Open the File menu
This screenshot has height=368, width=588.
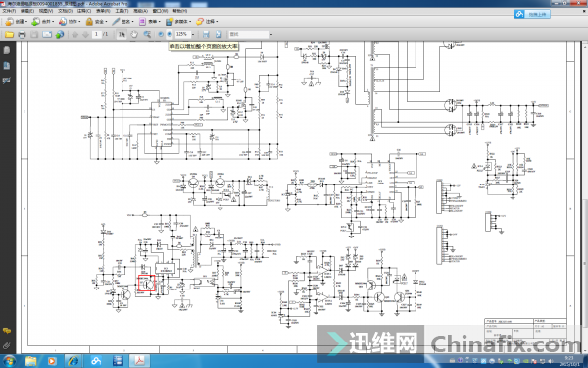point(9,11)
